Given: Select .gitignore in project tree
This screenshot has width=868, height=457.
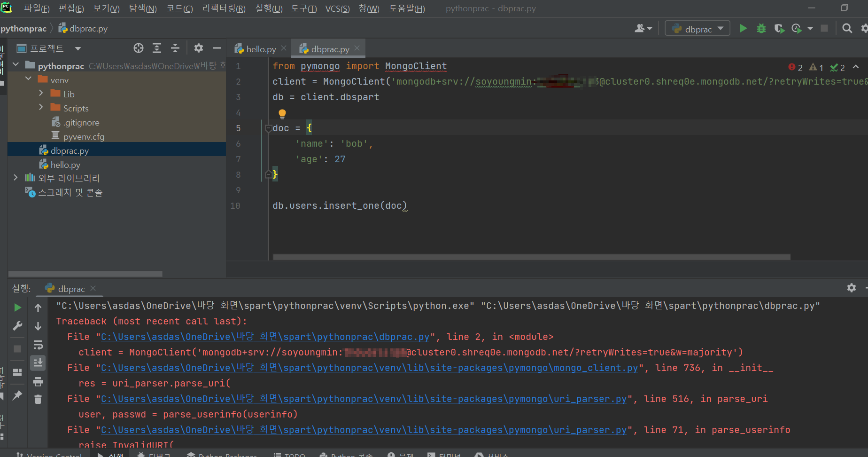Looking at the screenshot, I should (x=75, y=123).
